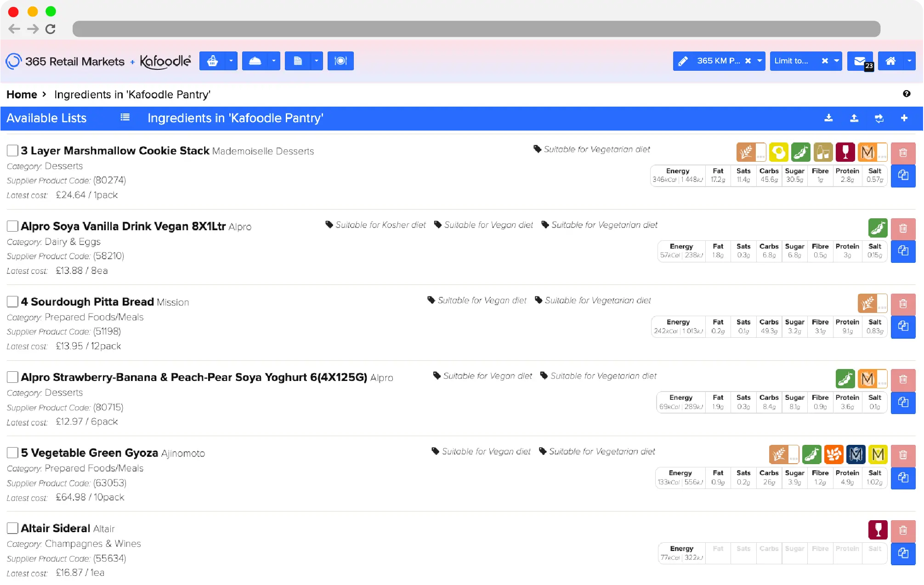Open the mail inbox with 23 badge

(860, 61)
